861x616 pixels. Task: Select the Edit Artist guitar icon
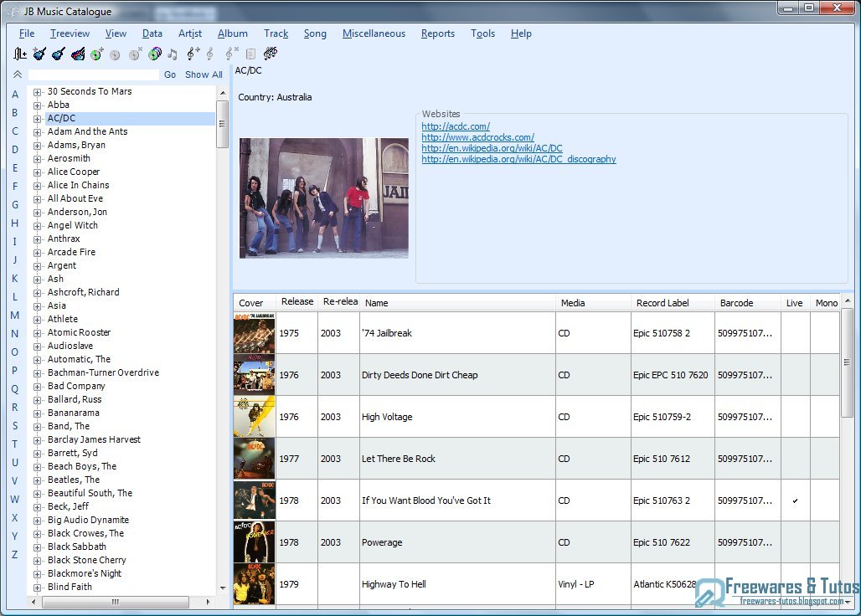coord(57,53)
